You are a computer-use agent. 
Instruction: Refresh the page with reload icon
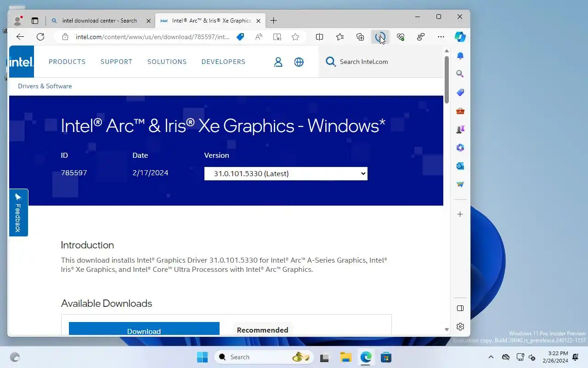tap(40, 37)
